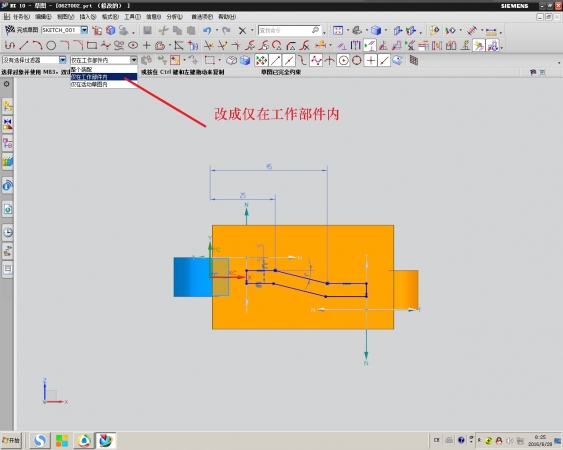Click the Windows Start button

pyautogui.click(x=11, y=440)
